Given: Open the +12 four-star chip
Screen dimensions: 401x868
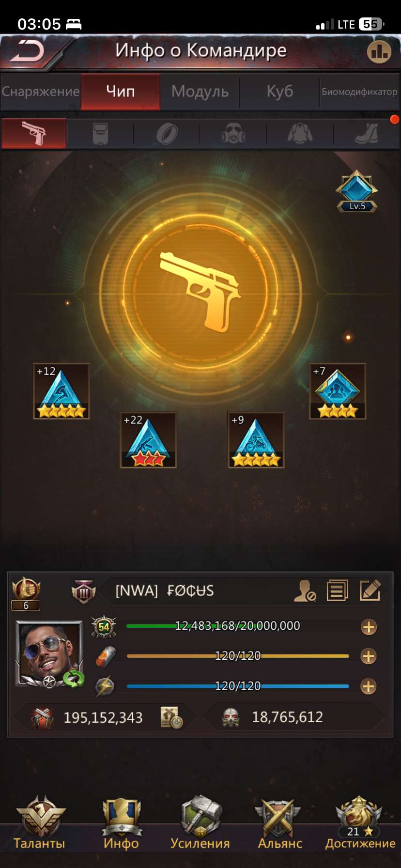Looking at the screenshot, I should pos(61,391).
